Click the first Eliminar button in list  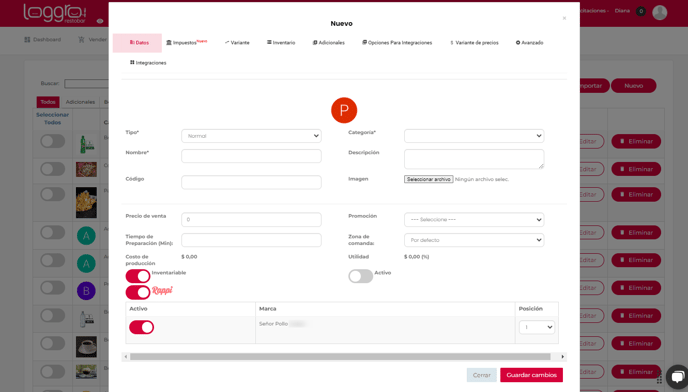click(636, 141)
